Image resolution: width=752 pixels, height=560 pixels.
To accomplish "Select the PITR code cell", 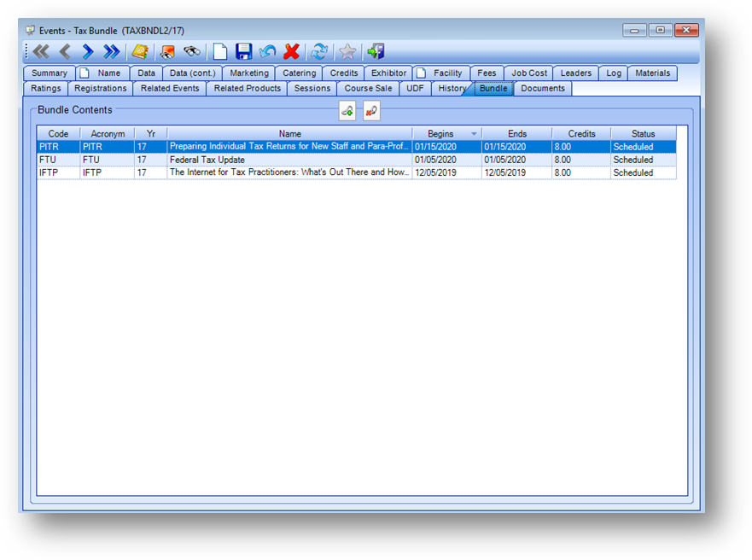I will pyautogui.click(x=59, y=147).
